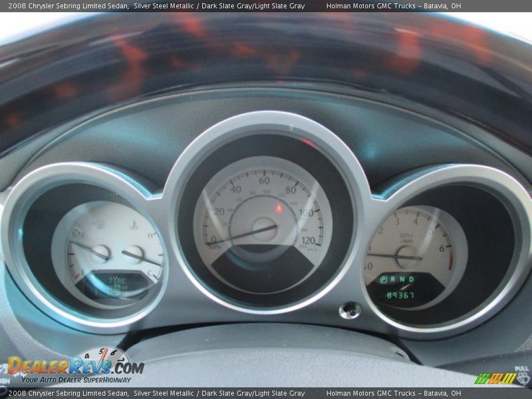Click the TIRE pressure display icon
This screenshot has width=532, height=399.
pyautogui.click(x=116, y=279)
